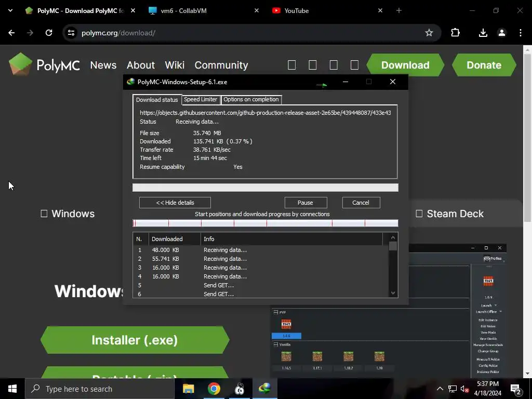
Task: Close the vm6 - CollabVM tab
Action: pyautogui.click(x=257, y=10)
